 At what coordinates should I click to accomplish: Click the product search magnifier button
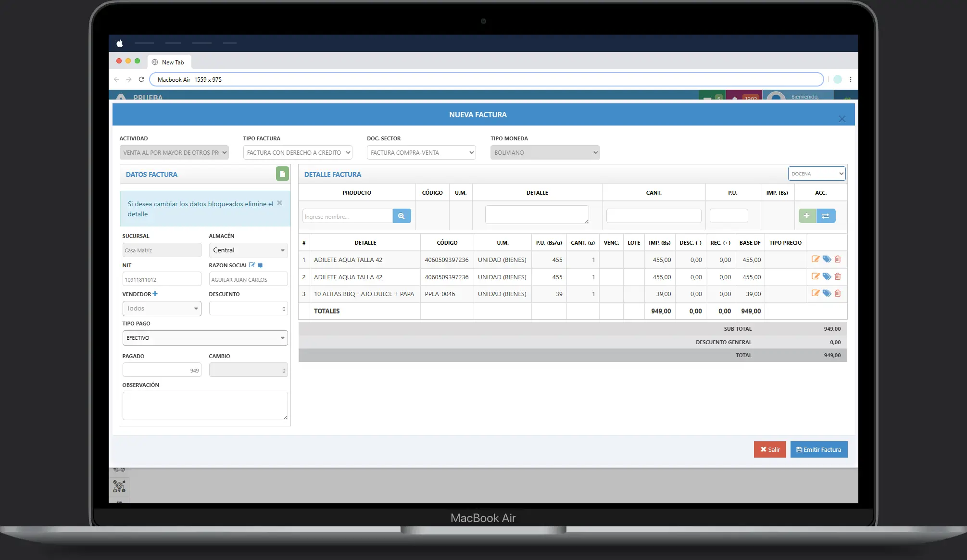point(402,216)
